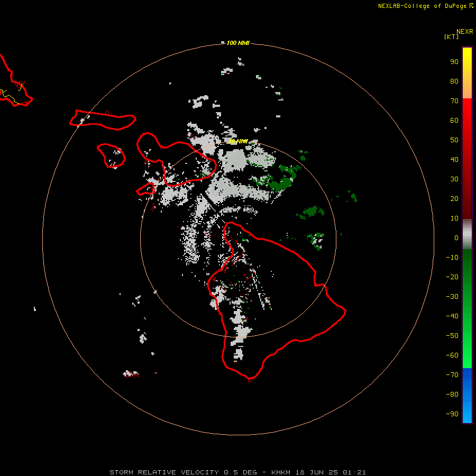Click the -20 value on the velocity scale
Image resolution: width=476 pixels, height=476 pixels.
(x=452, y=277)
